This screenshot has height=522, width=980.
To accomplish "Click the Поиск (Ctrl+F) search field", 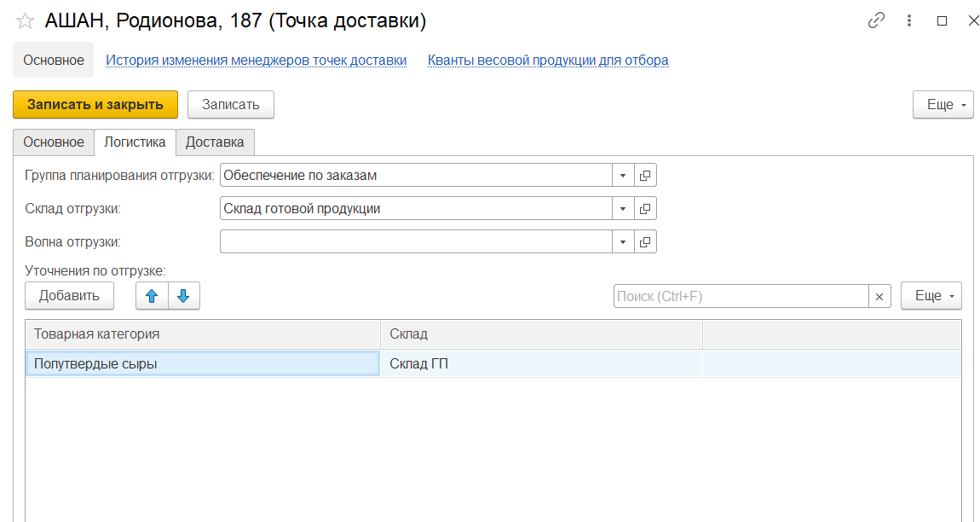I will point(740,296).
